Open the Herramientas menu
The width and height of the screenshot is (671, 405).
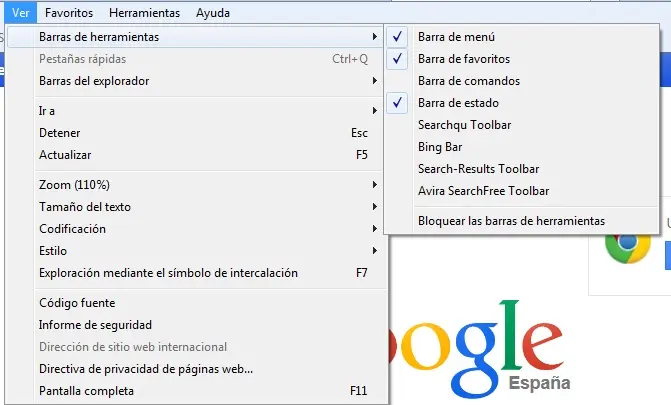[x=145, y=13]
